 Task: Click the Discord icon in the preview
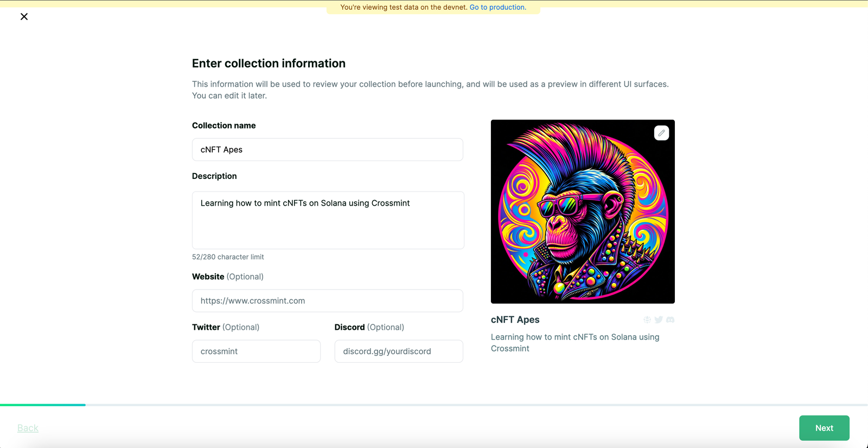671,320
